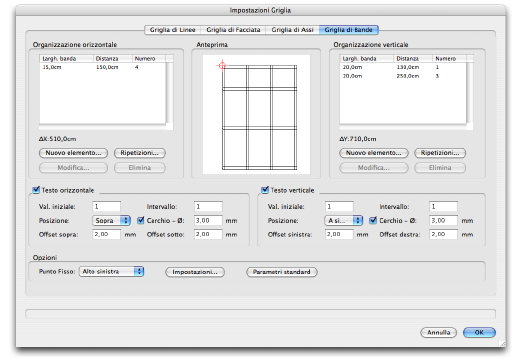Click Largh. banda header in vertical list

tap(367, 59)
